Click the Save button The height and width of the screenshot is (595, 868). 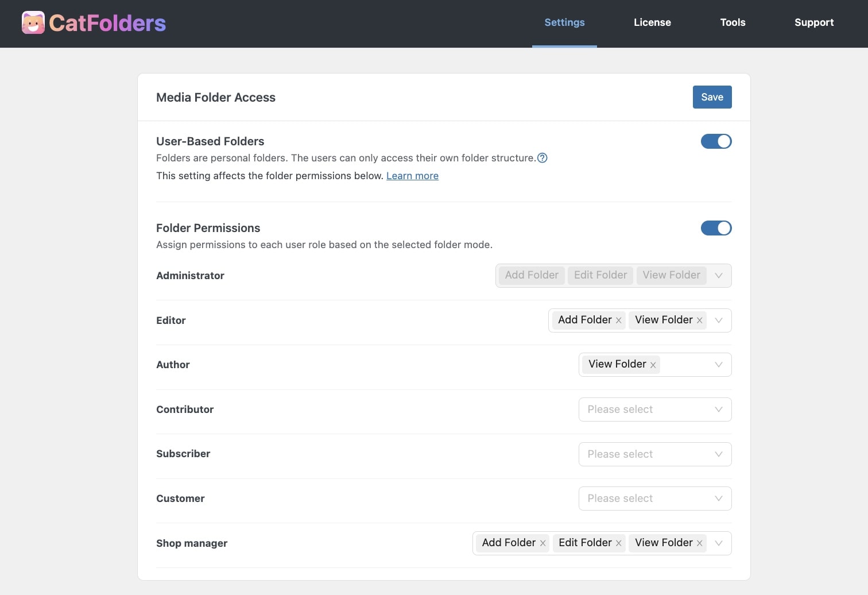(712, 97)
